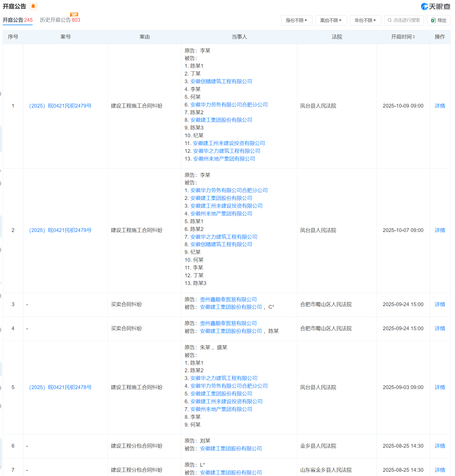Click the 导出 export button
Image resolution: width=455 pixels, height=476 pixels.
click(438, 20)
